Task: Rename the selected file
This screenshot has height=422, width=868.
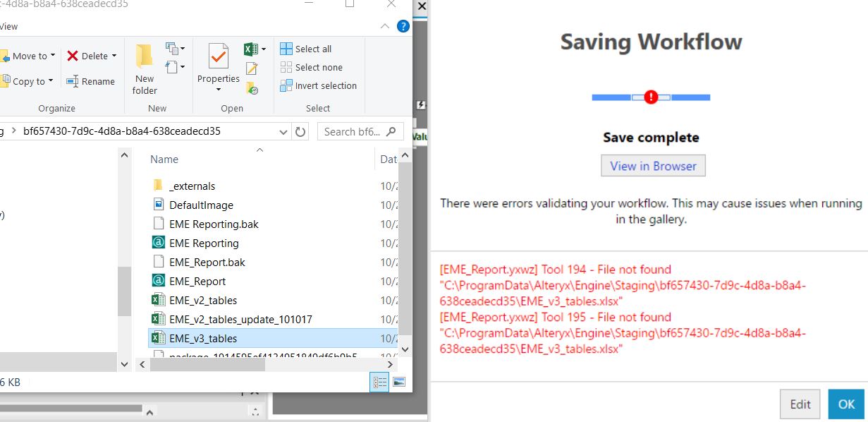Action: 91,80
